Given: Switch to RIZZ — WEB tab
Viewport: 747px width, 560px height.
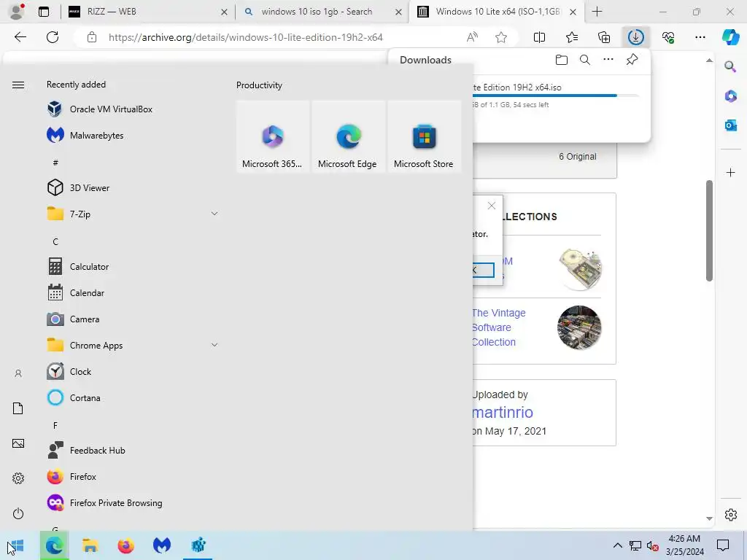Looking at the screenshot, I should 149,12.
